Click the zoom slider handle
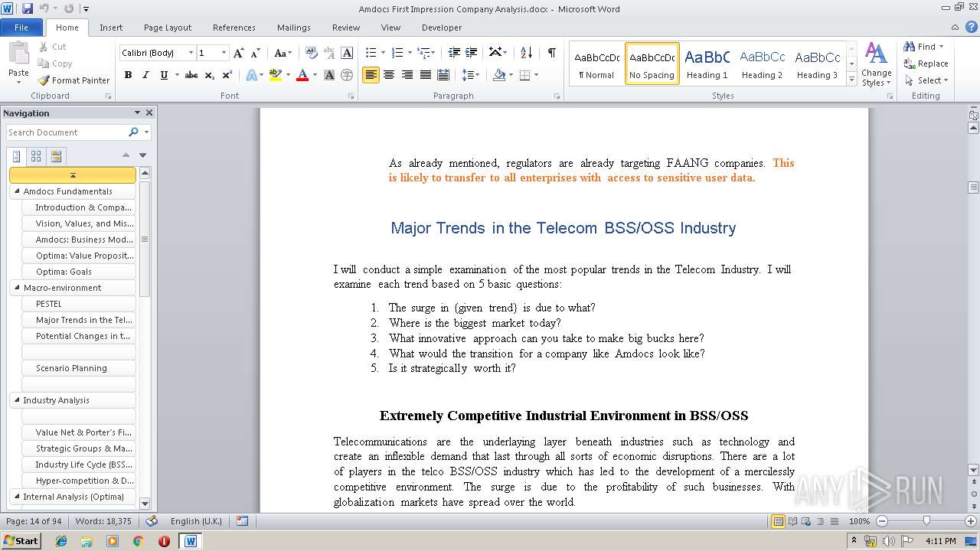 tap(926, 521)
